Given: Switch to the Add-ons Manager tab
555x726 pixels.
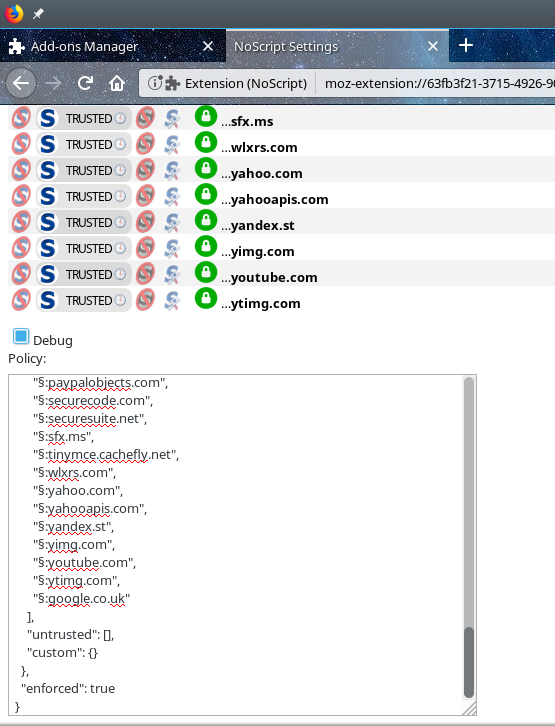Looking at the screenshot, I should coord(112,46).
